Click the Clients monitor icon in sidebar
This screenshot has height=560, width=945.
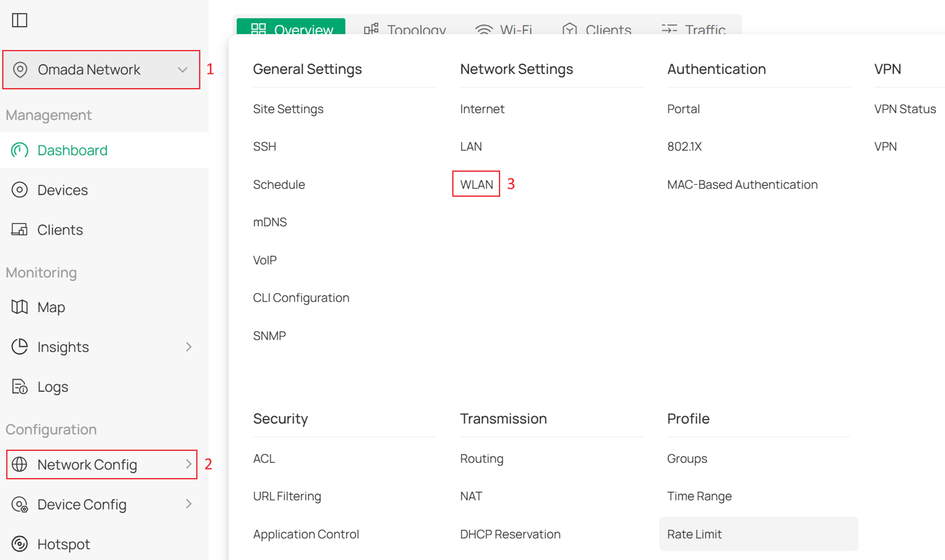coord(19,230)
